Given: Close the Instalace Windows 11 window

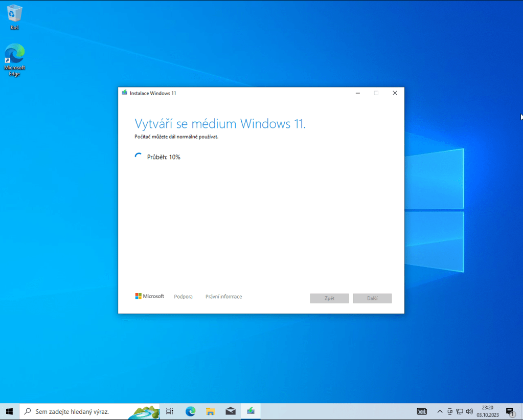Looking at the screenshot, I should pyautogui.click(x=395, y=93).
